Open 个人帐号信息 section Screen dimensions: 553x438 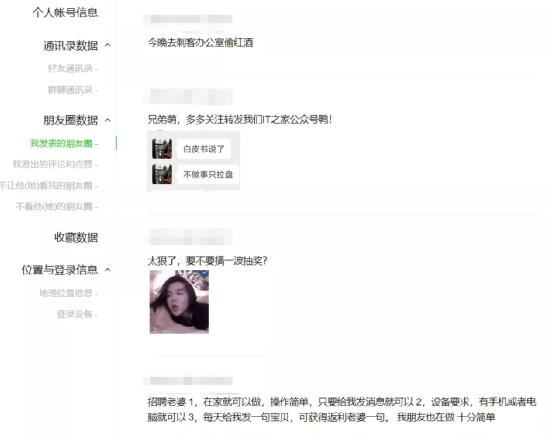65,12
